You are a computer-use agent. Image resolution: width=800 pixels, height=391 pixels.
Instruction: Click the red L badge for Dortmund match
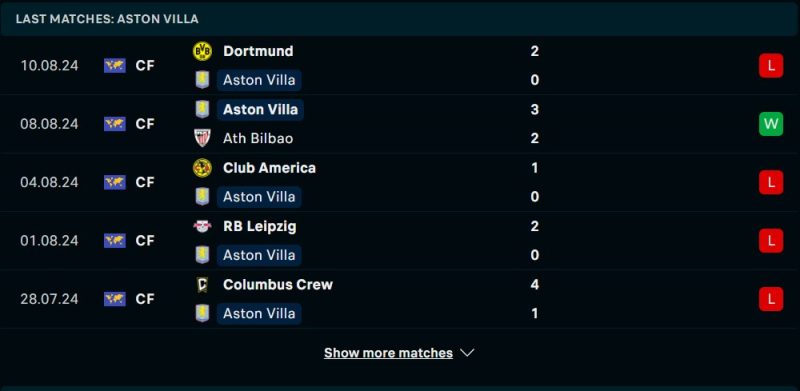(x=771, y=66)
